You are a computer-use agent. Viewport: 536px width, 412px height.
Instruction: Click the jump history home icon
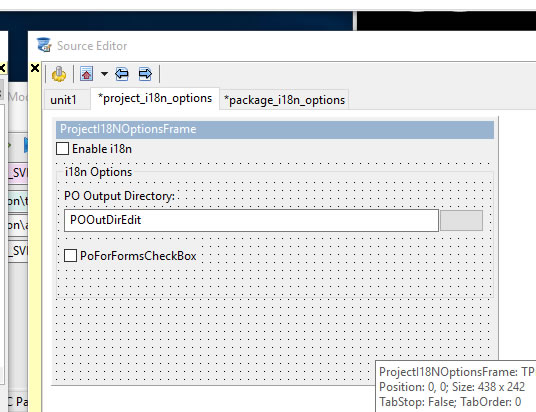tap(86, 74)
